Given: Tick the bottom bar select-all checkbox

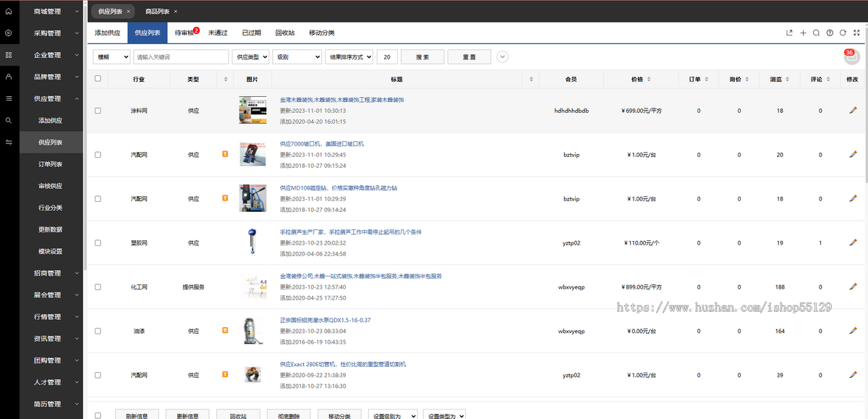Looking at the screenshot, I should [98, 415].
